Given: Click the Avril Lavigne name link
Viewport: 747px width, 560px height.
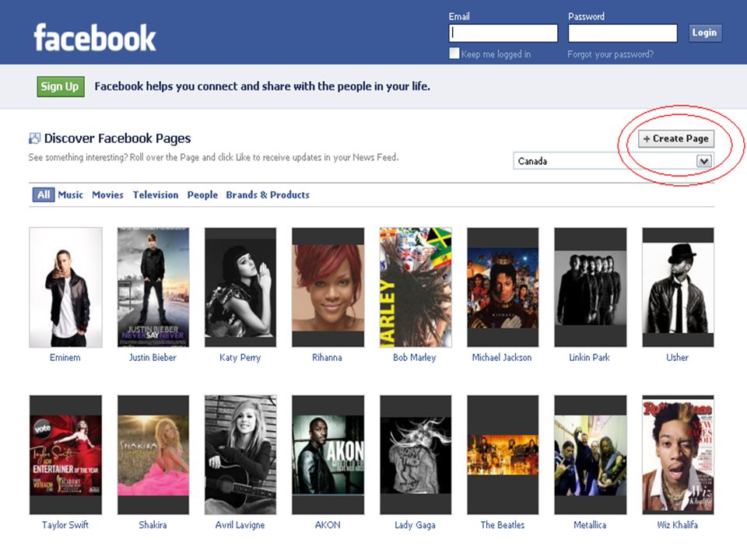Looking at the screenshot, I should point(240,525).
